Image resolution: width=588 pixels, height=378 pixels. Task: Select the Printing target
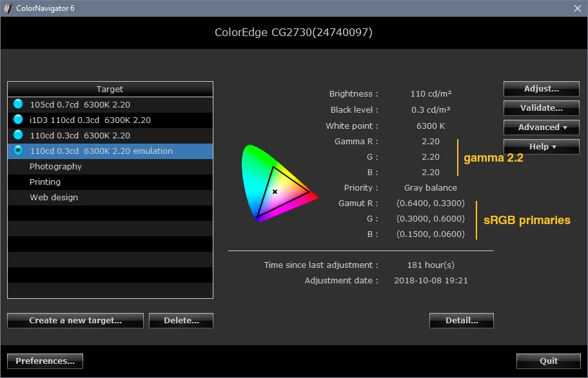click(110, 182)
